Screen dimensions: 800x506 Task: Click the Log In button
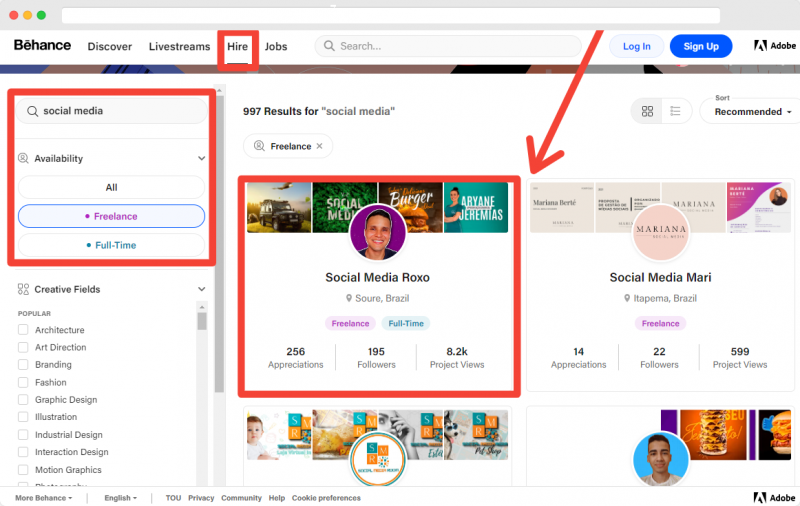[636, 46]
